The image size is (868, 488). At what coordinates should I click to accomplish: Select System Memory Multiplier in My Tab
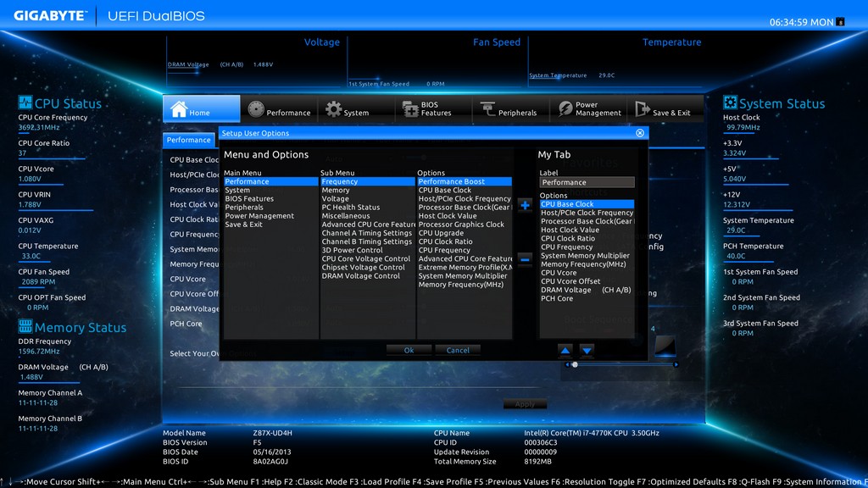587,256
